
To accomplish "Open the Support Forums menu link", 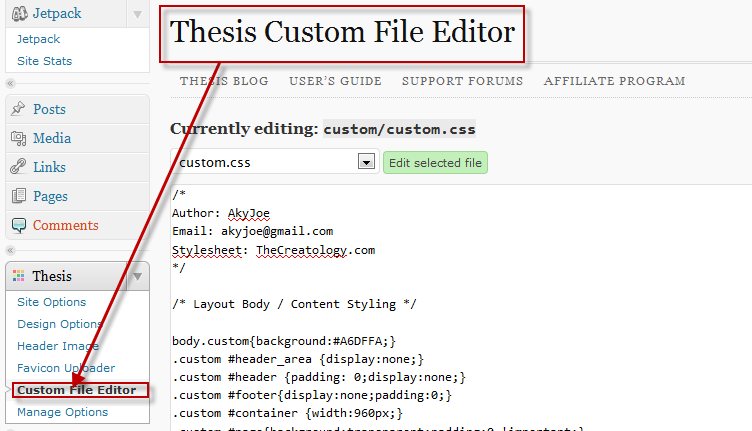I will (x=462, y=81).
